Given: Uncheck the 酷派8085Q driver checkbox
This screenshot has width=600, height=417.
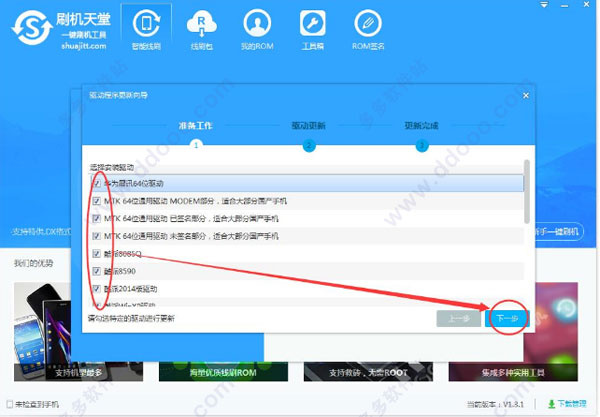Looking at the screenshot, I should [x=96, y=254].
